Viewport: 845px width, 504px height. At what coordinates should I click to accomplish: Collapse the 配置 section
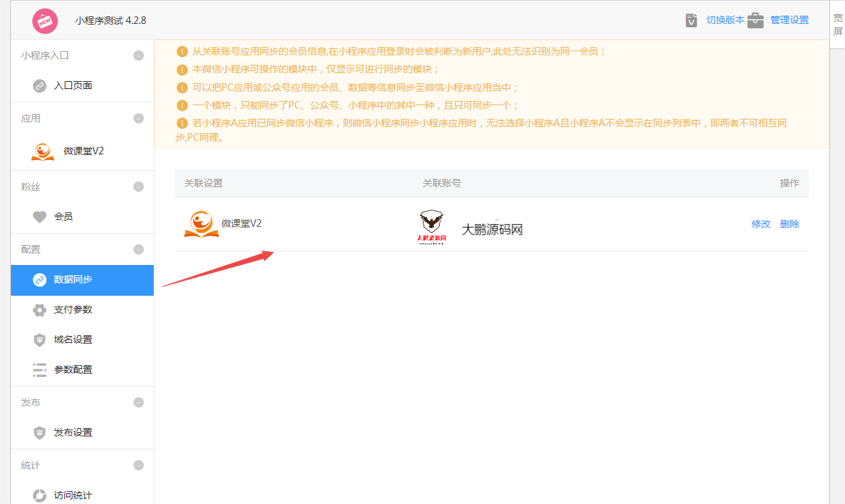pyautogui.click(x=139, y=249)
